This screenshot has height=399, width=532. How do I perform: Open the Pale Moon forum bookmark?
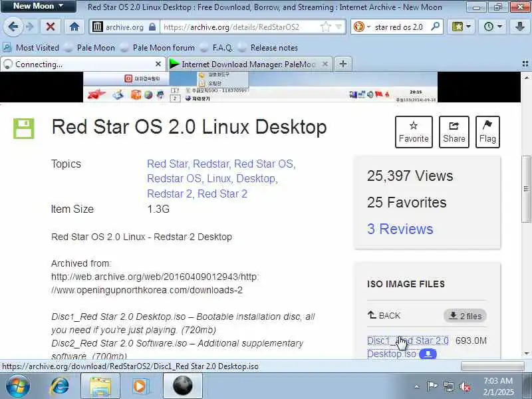pyautogui.click(x=158, y=47)
